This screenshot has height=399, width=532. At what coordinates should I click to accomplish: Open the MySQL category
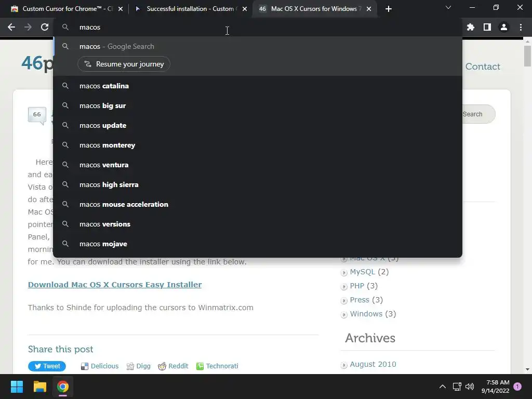(x=362, y=272)
